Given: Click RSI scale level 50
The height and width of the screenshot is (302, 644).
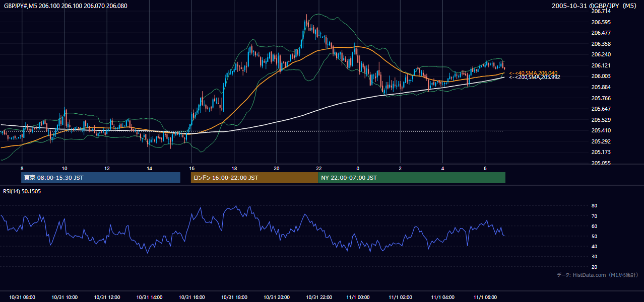Looking at the screenshot, I should [594, 236].
